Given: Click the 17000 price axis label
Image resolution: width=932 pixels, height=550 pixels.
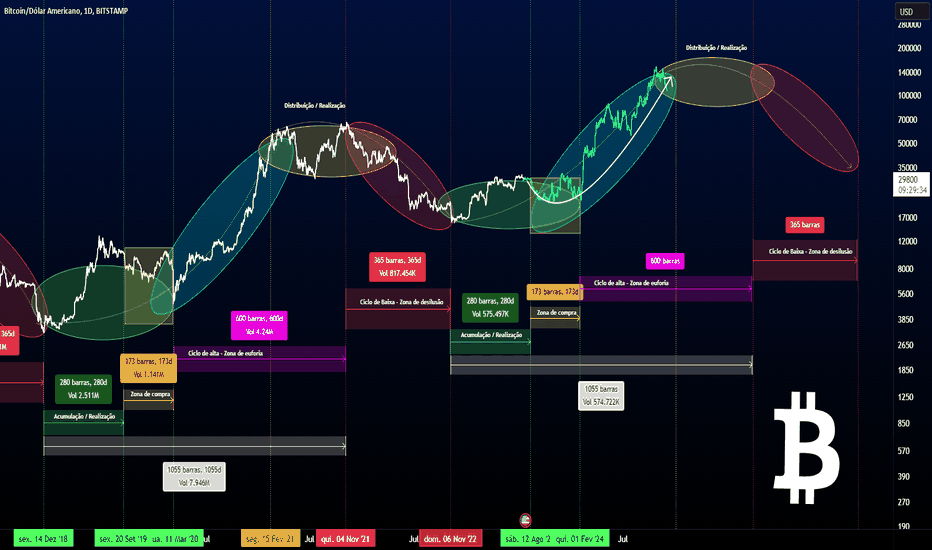Looking at the screenshot, I should click(908, 218).
